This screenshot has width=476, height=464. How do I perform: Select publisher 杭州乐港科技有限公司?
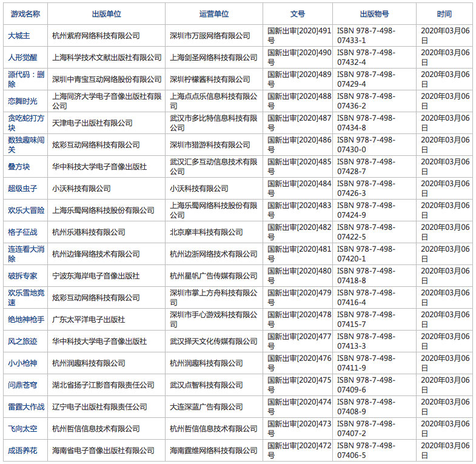pyautogui.click(x=89, y=232)
